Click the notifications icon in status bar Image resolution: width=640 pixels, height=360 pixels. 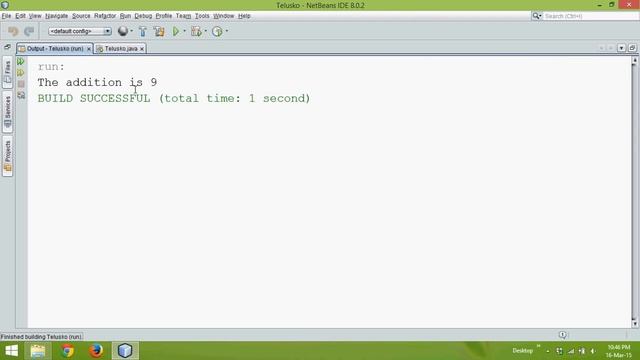pos(562,335)
